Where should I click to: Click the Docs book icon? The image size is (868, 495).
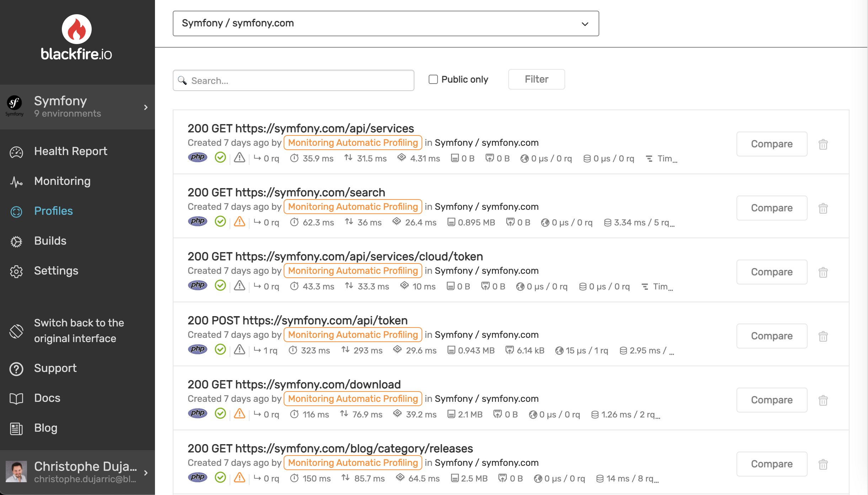[16, 398]
